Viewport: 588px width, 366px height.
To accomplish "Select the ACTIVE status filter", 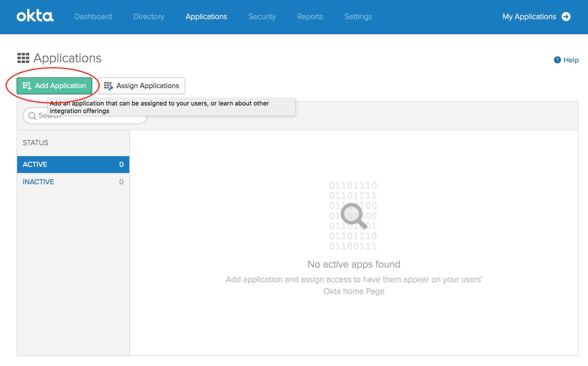I will tap(73, 165).
